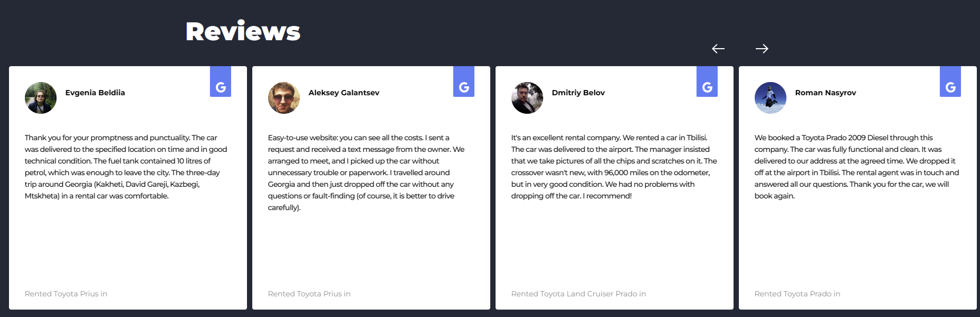Click the previous reviews left arrow
The height and width of the screenshot is (317, 980).
coord(718,49)
